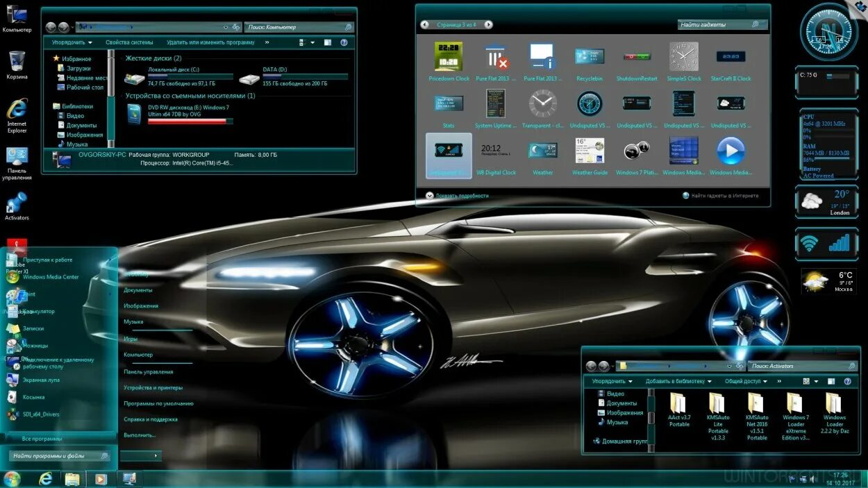Expand view options arrow in Компьютер window
Image resolution: width=868 pixels, height=488 pixels.
click(x=312, y=42)
